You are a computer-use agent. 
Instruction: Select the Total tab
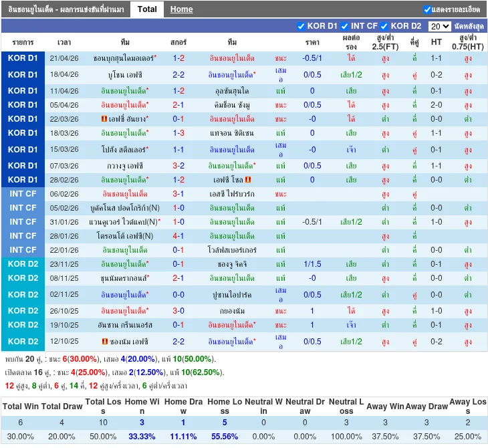coord(147,9)
